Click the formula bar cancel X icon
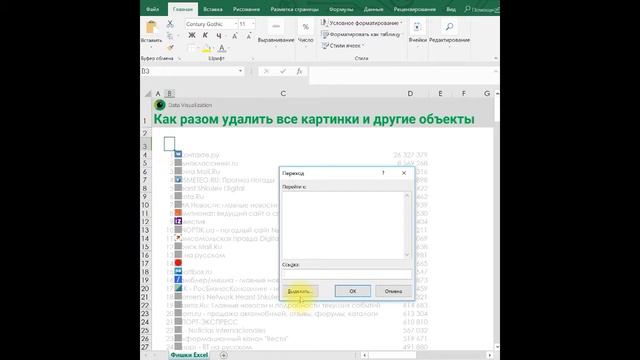 tap(266, 71)
